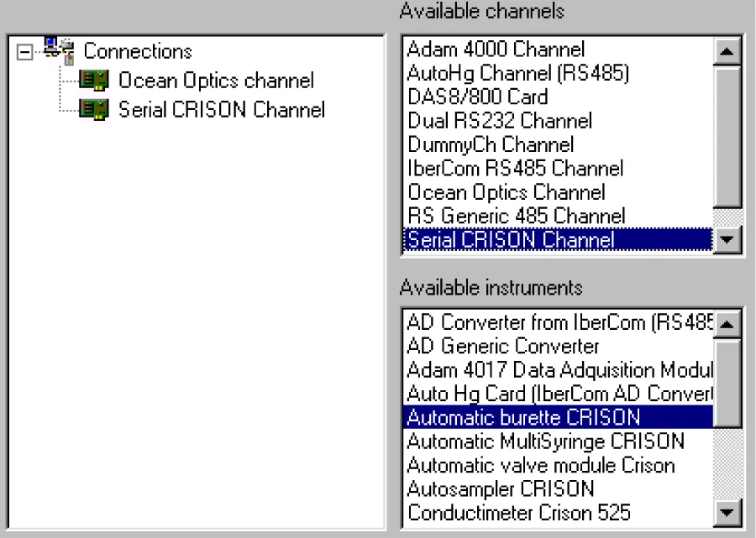Click the channels list down arrow
Viewport: 756px width, 538px height.
727,239
